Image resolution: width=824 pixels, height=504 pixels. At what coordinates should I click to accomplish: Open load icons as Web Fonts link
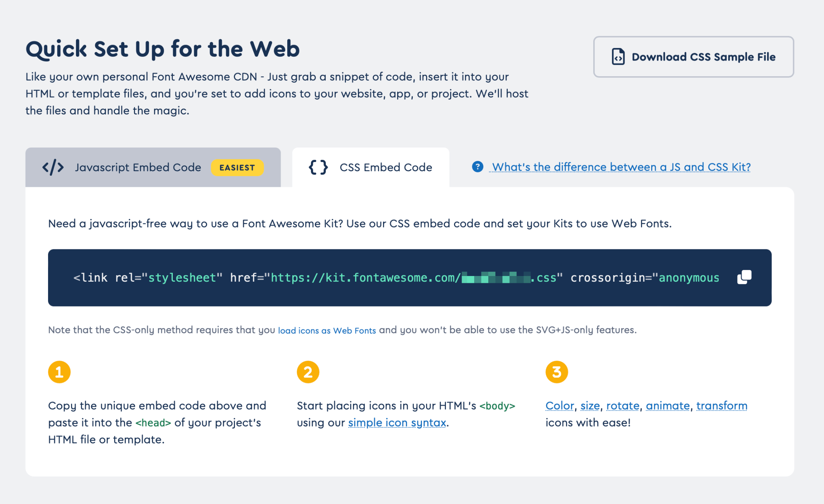coord(327,330)
